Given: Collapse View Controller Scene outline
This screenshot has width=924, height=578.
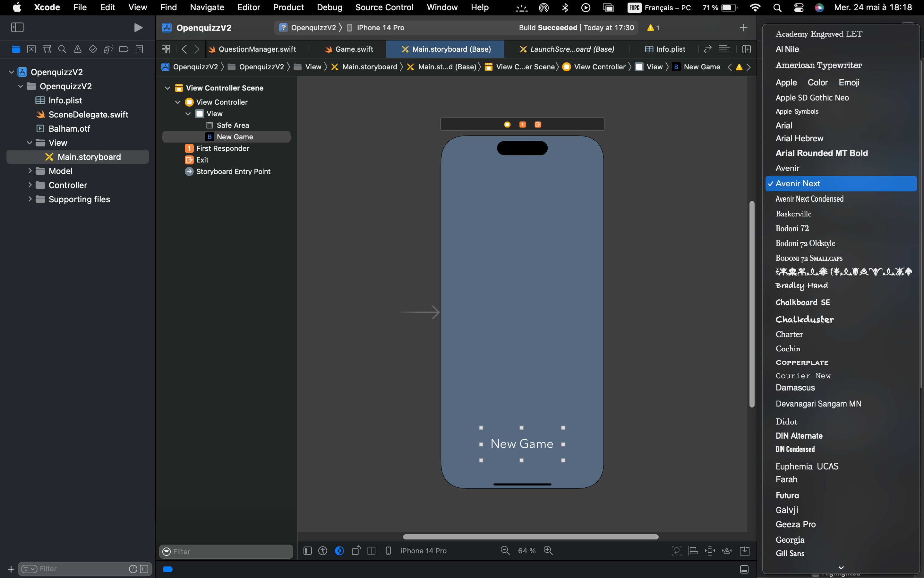Looking at the screenshot, I should pos(167,88).
